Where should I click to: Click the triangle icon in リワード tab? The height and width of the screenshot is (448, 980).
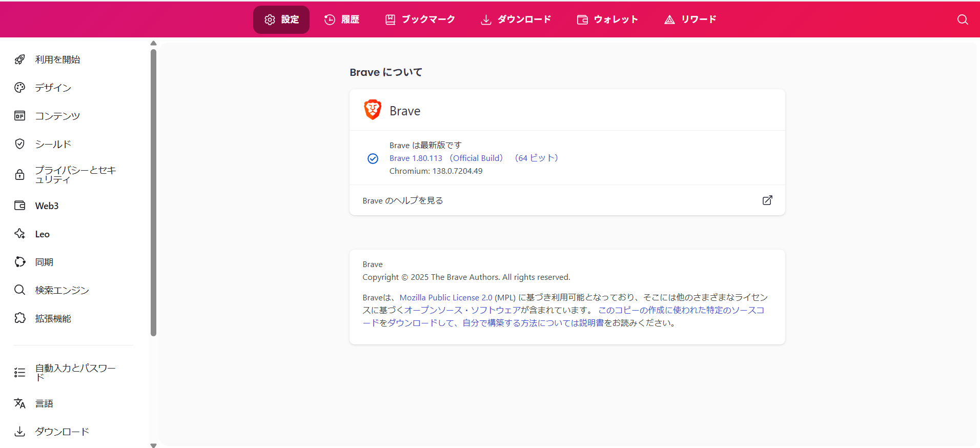[x=669, y=19]
